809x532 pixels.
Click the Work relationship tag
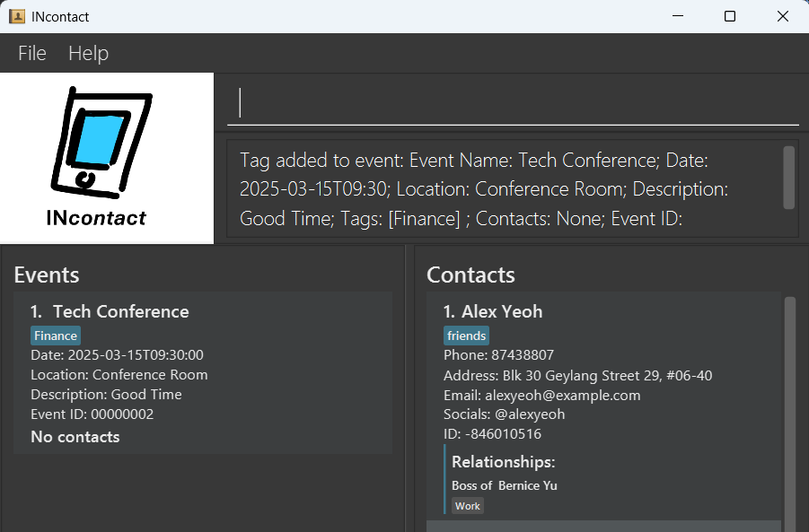pos(468,506)
